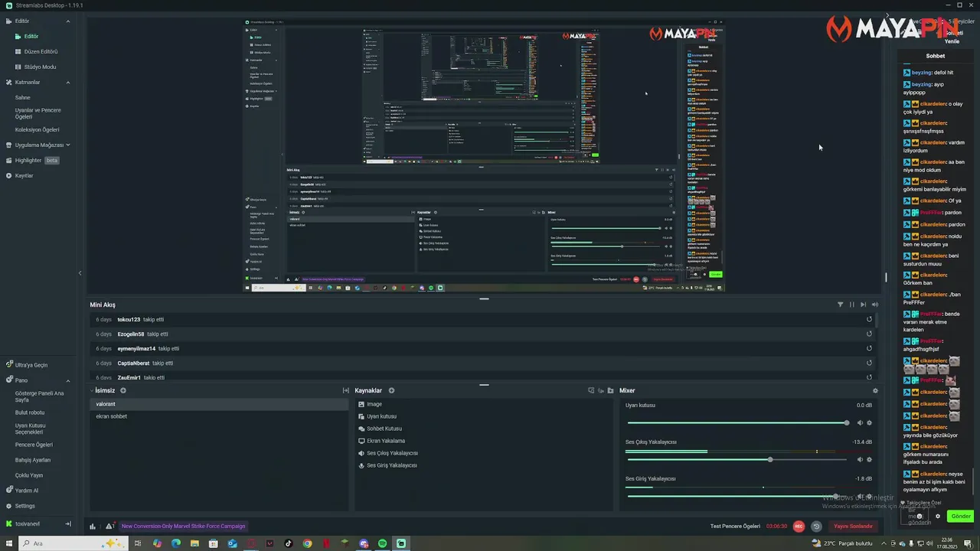Skip the current alert in Mini Akış
Image resolution: width=980 pixels, height=551 pixels.
(x=863, y=305)
